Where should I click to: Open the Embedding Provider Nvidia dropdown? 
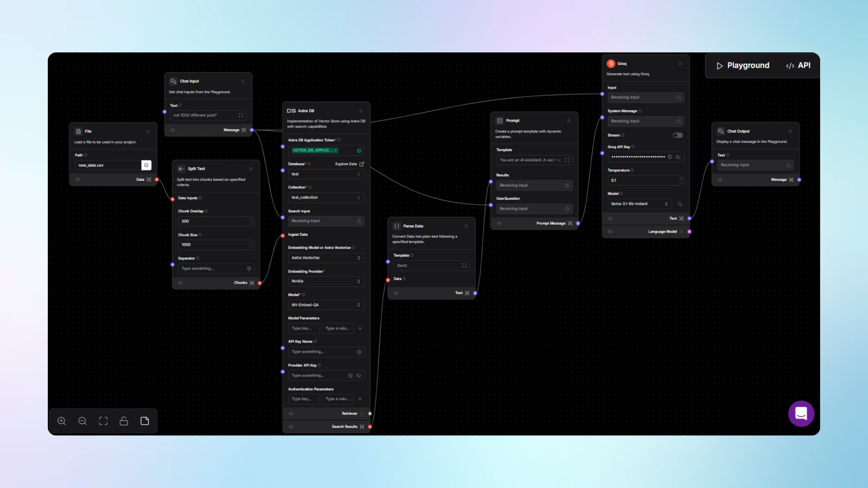(325, 281)
